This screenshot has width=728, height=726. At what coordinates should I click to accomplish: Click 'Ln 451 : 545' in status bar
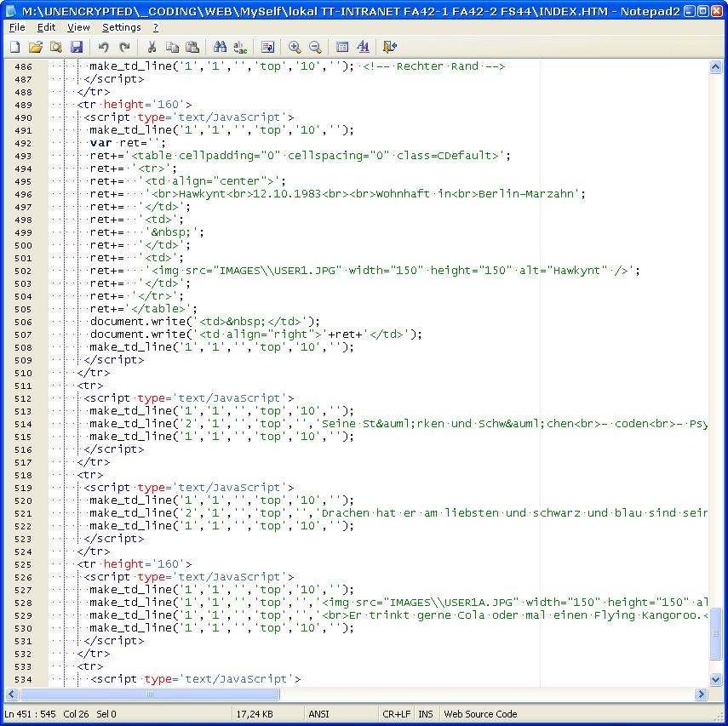[x=30, y=714]
